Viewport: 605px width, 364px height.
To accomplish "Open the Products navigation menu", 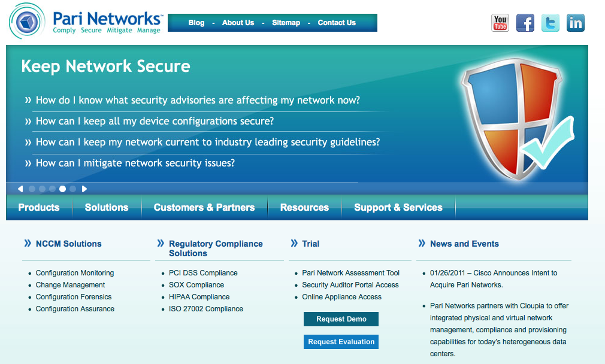I will 39,208.
